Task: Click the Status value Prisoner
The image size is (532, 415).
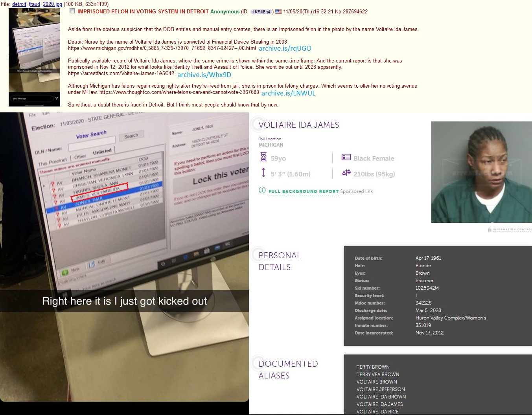Action: [424, 281]
